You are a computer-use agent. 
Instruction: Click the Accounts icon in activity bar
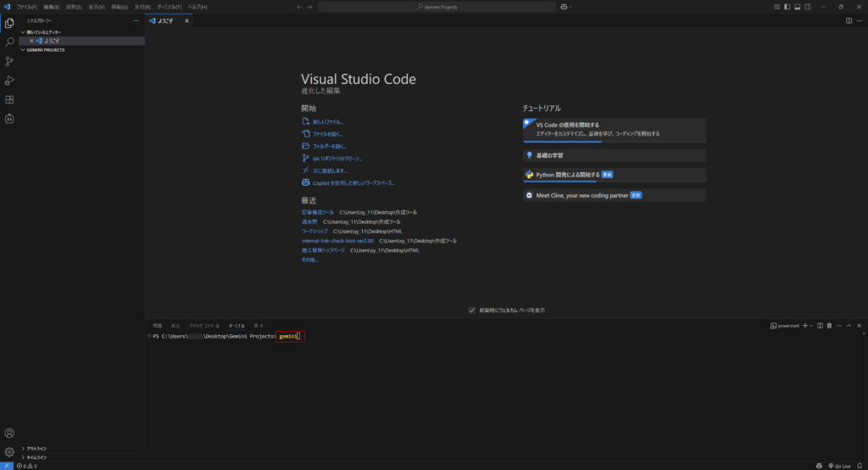(x=9, y=434)
